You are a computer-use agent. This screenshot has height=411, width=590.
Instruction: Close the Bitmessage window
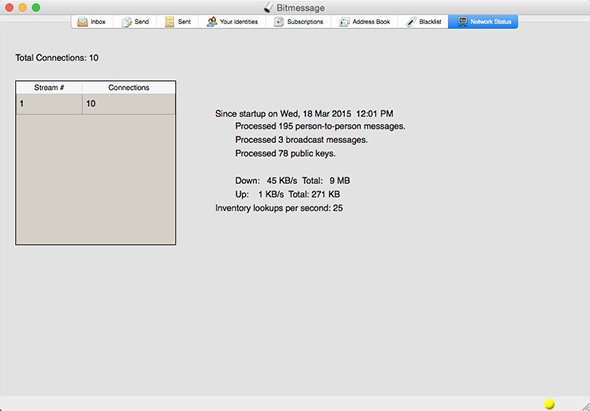tap(9, 8)
